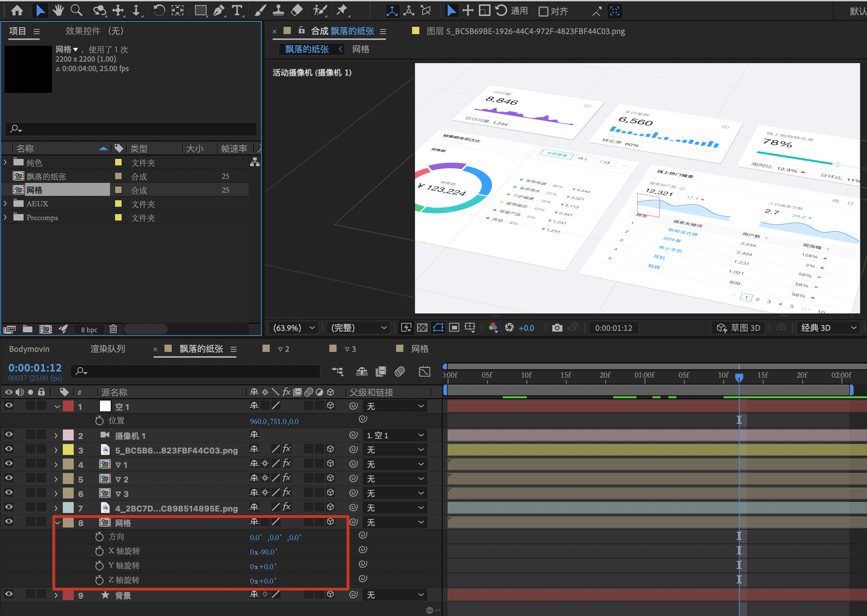This screenshot has width=867, height=616.
Task: Select the Hand tool
Action: tap(58, 11)
